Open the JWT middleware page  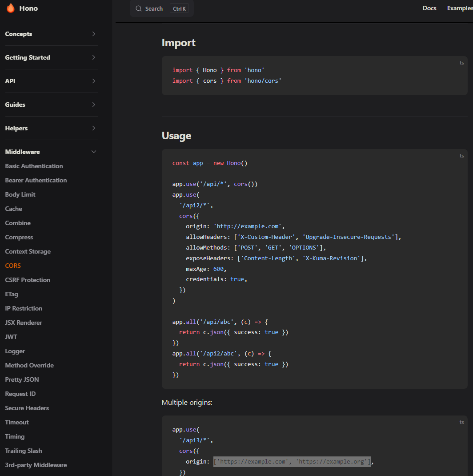[x=11, y=337]
